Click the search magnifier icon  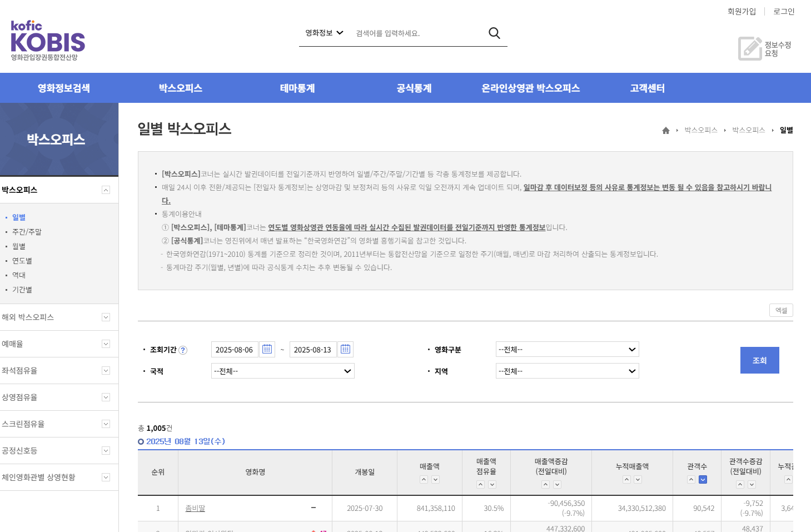pos(494,33)
